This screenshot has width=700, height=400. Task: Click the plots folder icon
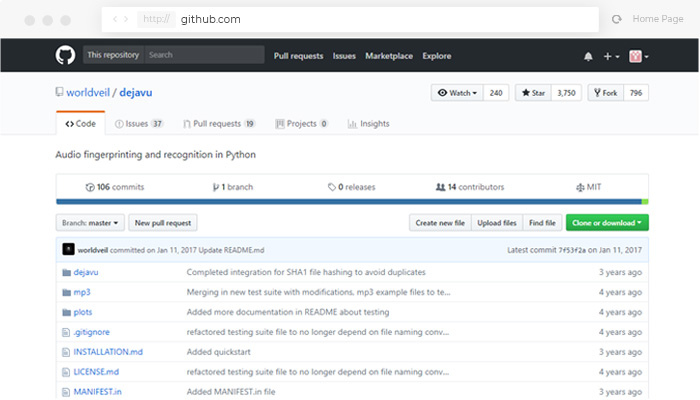pyautogui.click(x=67, y=312)
